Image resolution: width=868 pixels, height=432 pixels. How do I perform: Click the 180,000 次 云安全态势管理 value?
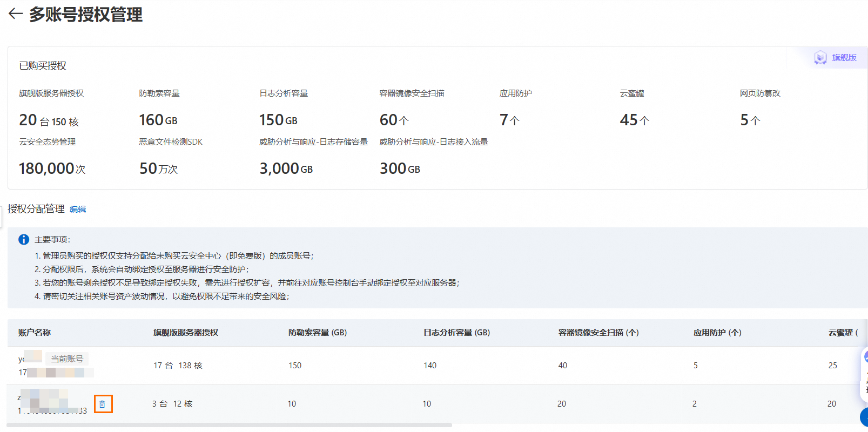click(x=52, y=169)
